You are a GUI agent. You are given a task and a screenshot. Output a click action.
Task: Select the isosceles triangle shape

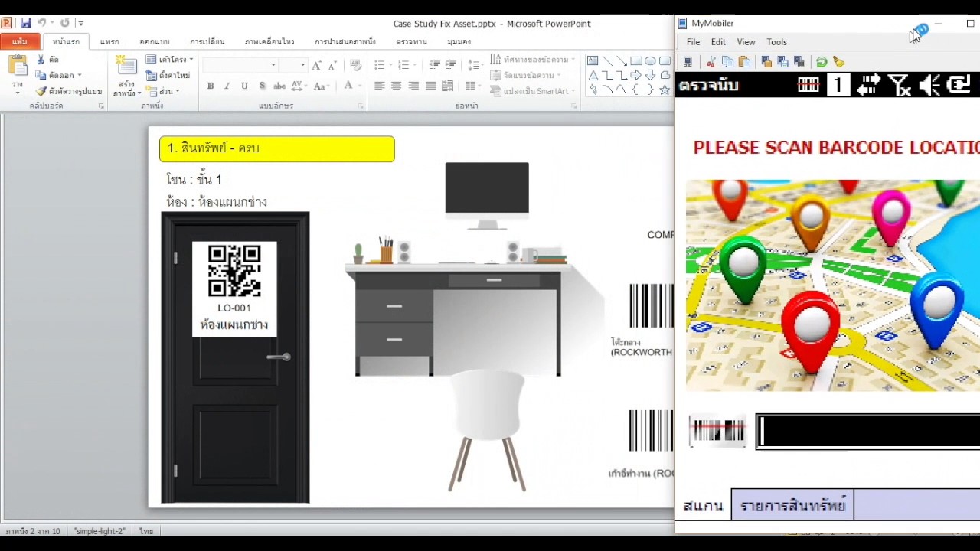(593, 75)
